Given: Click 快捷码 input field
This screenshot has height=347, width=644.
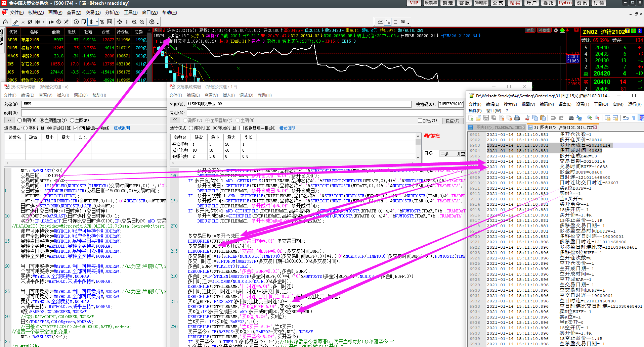Looking at the screenshot, I should pyautogui.click(x=451, y=104).
